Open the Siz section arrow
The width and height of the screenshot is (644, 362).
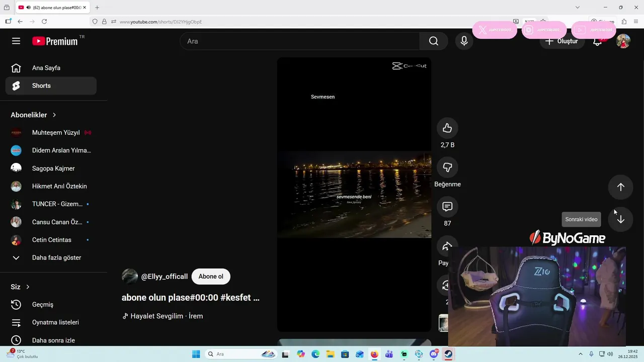click(x=28, y=287)
